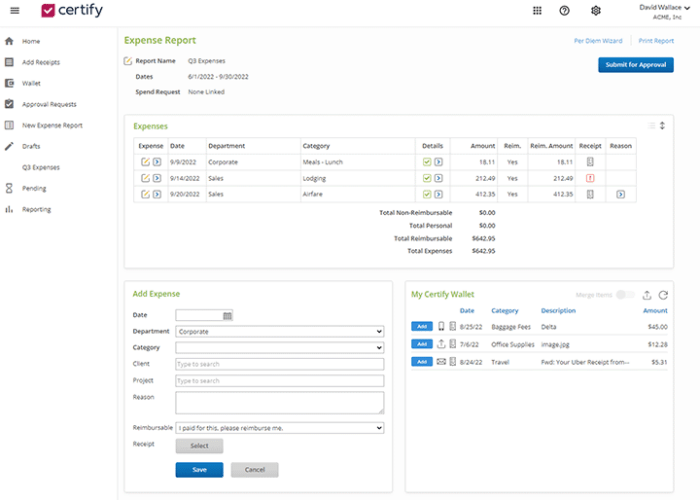Open the Per Diem Wizard link
The image size is (700, 500).
tap(598, 41)
